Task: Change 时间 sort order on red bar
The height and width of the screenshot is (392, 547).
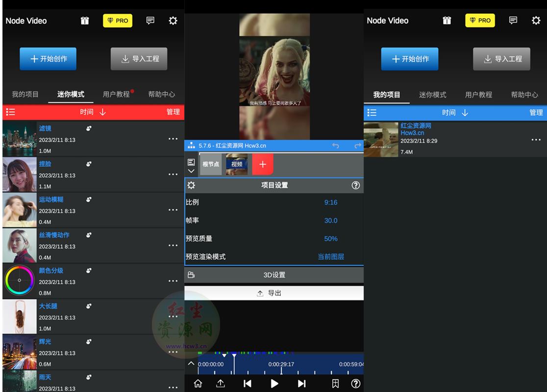Action: point(93,112)
